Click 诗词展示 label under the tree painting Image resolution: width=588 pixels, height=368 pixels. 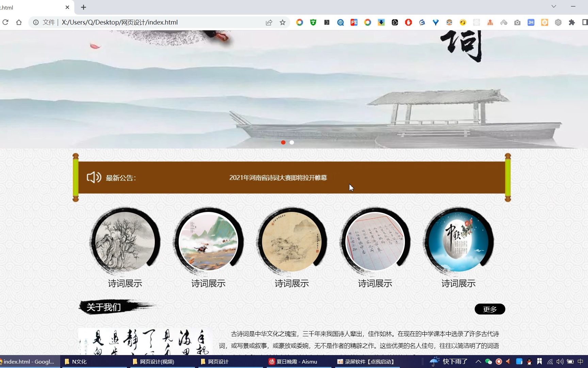pos(125,283)
